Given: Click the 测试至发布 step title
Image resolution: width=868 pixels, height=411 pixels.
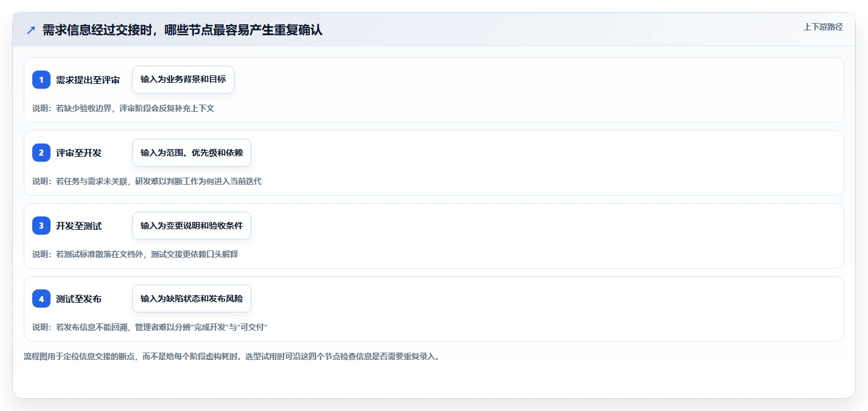Looking at the screenshot, I should pos(79,299).
